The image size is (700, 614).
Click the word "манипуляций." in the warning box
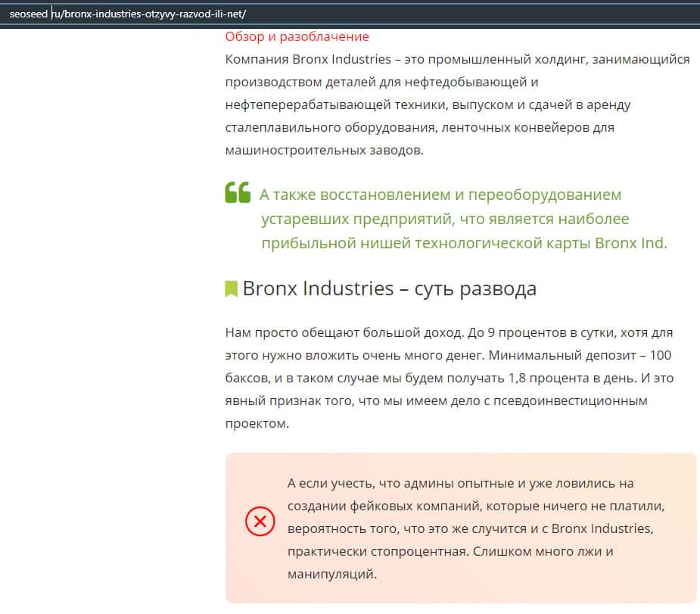(x=331, y=575)
